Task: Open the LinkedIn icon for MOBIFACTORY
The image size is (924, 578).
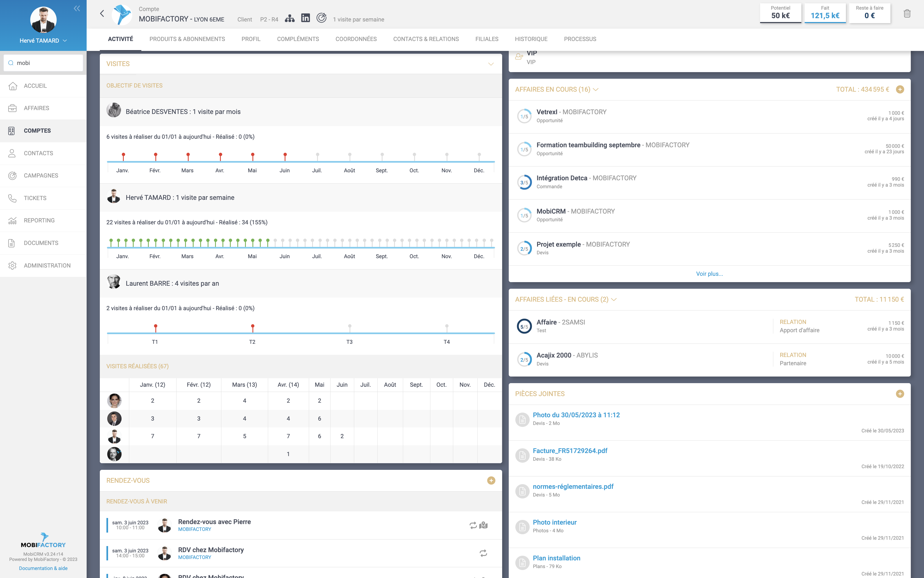Action: pos(306,18)
